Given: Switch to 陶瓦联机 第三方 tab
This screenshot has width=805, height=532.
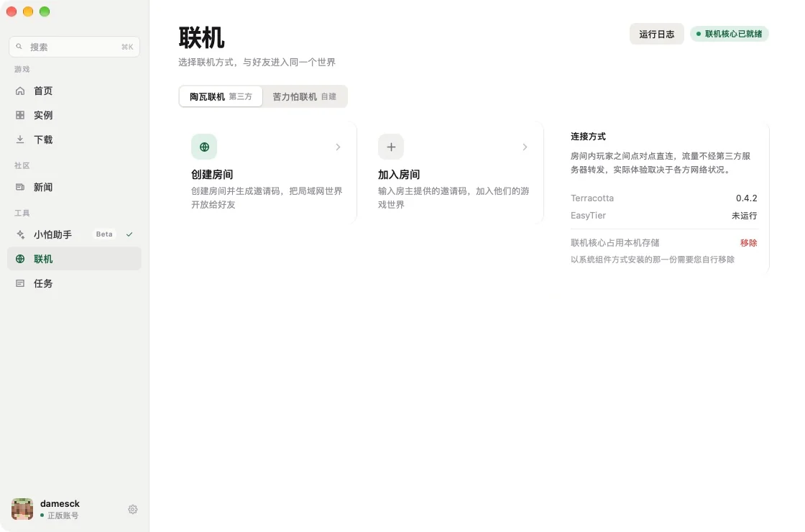Looking at the screenshot, I should click(x=221, y=96).
